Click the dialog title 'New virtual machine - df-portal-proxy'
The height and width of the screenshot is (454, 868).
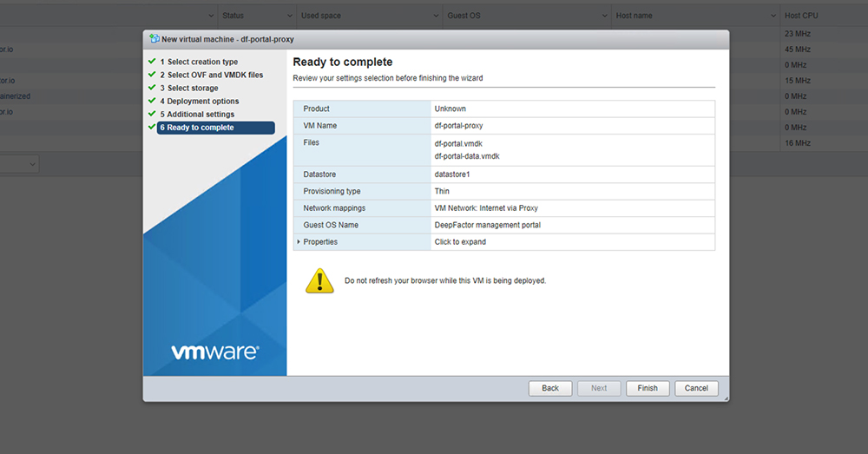tap(227, 39)
